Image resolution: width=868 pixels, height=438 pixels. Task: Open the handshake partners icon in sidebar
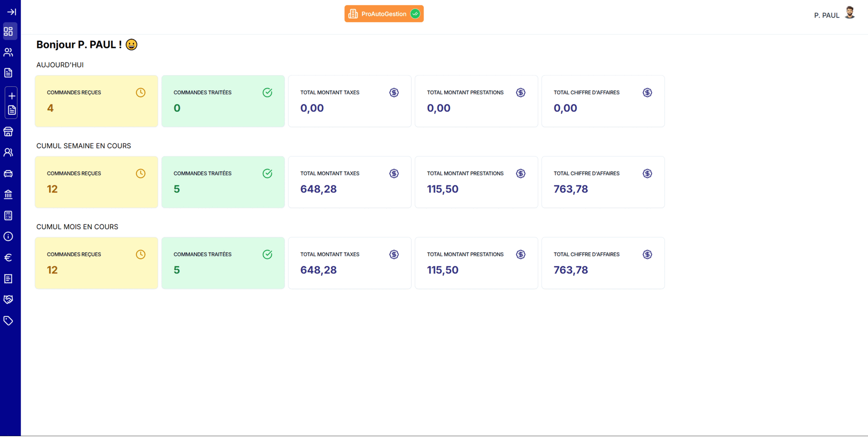9,300
